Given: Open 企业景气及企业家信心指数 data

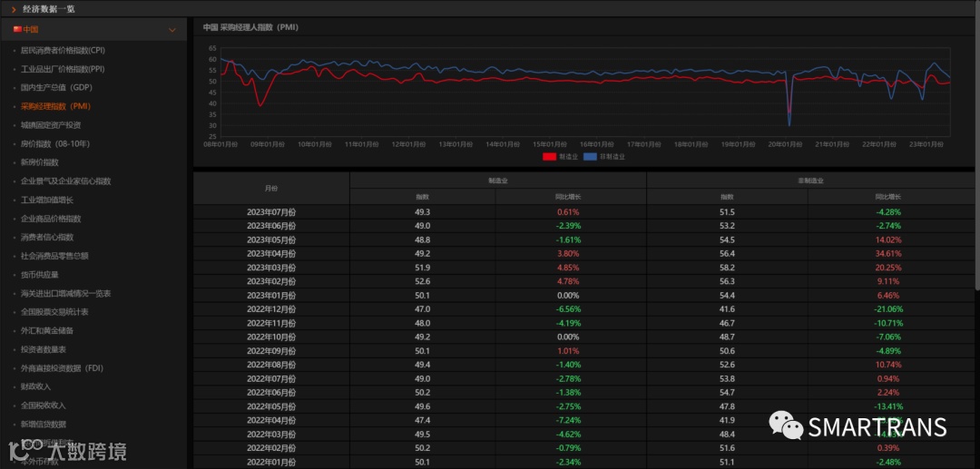Looking at the screenshot, I should coord(65,181).
